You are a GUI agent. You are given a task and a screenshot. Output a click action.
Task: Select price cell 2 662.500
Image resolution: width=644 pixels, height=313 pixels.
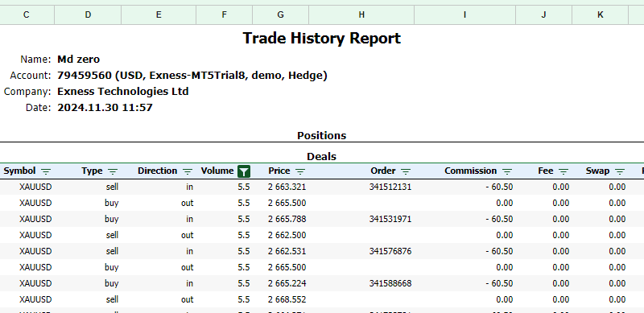pyautogui.click(x=287, y=235)
